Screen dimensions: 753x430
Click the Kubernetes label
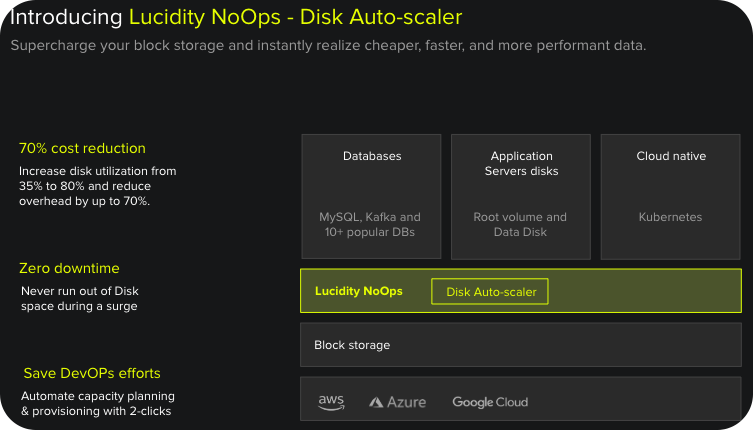pyautogui.click(x=671, y=217)
